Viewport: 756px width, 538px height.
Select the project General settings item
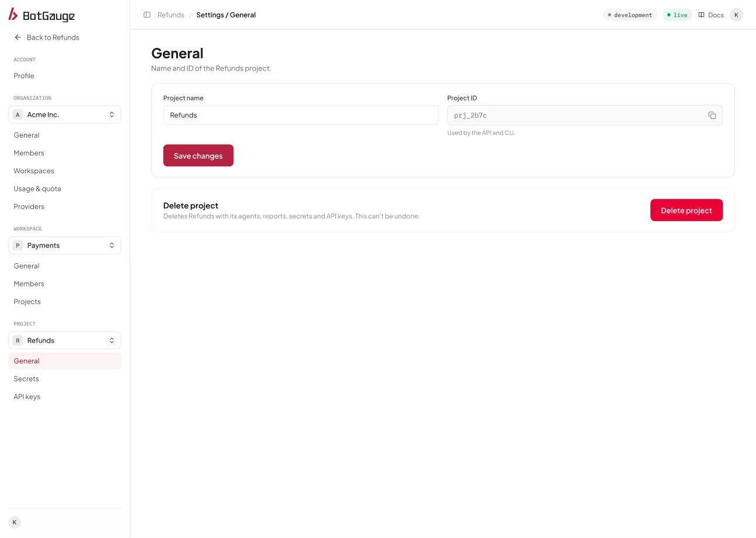coord(65,361)
